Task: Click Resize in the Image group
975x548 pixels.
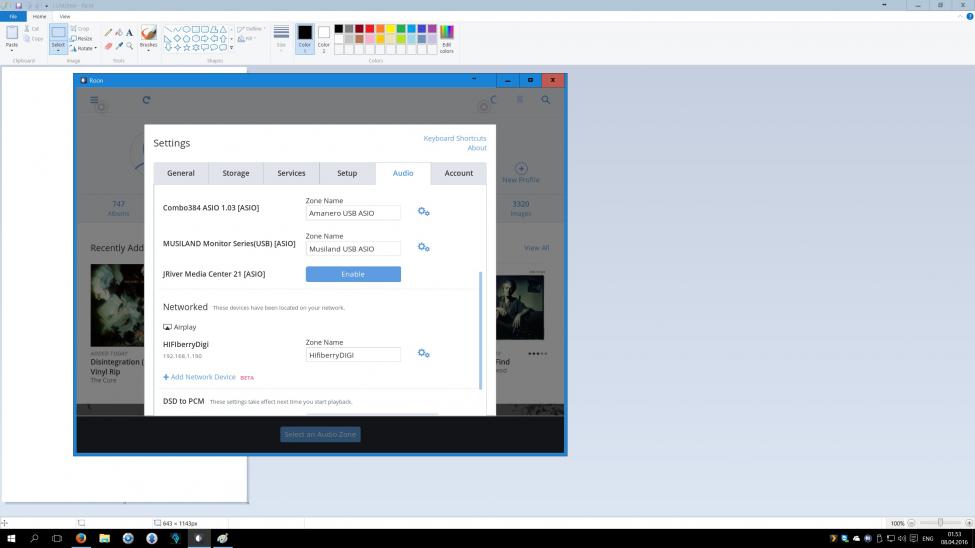Action: point(81,39)
